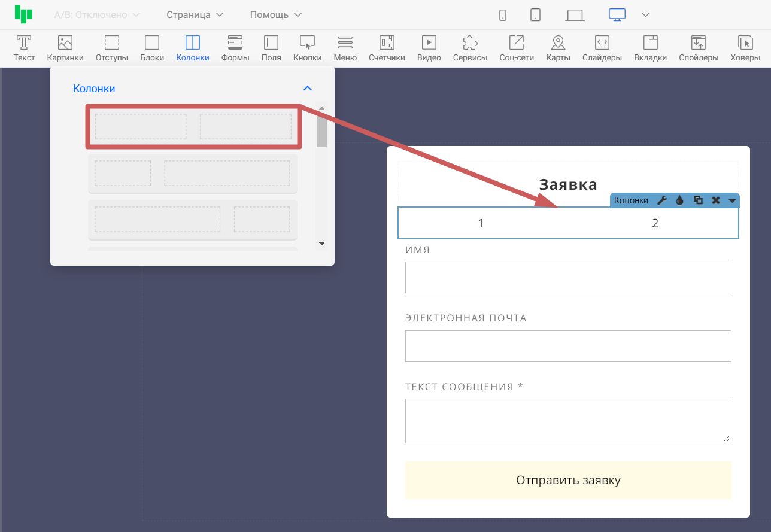Choose the two equal columns layout thumbnail
The height and width of the screenshot is (532, 771).
[193, 126]
